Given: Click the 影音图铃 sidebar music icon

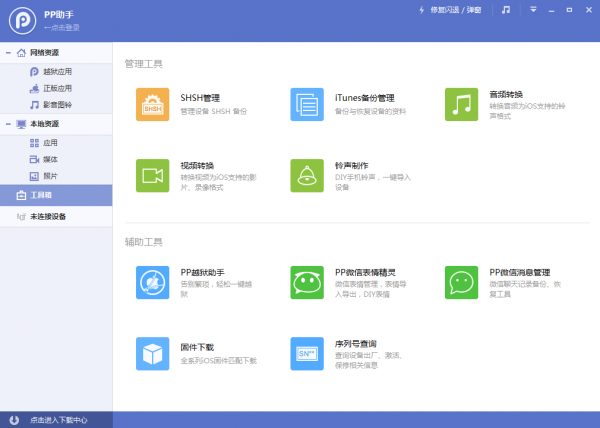Looking at the screenshot, I should coord(34,105).
